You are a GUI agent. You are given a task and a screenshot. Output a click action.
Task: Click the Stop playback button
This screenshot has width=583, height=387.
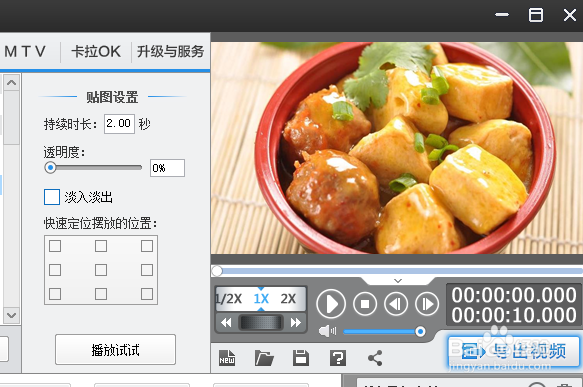pyautogui.click(x=365, y=304)
